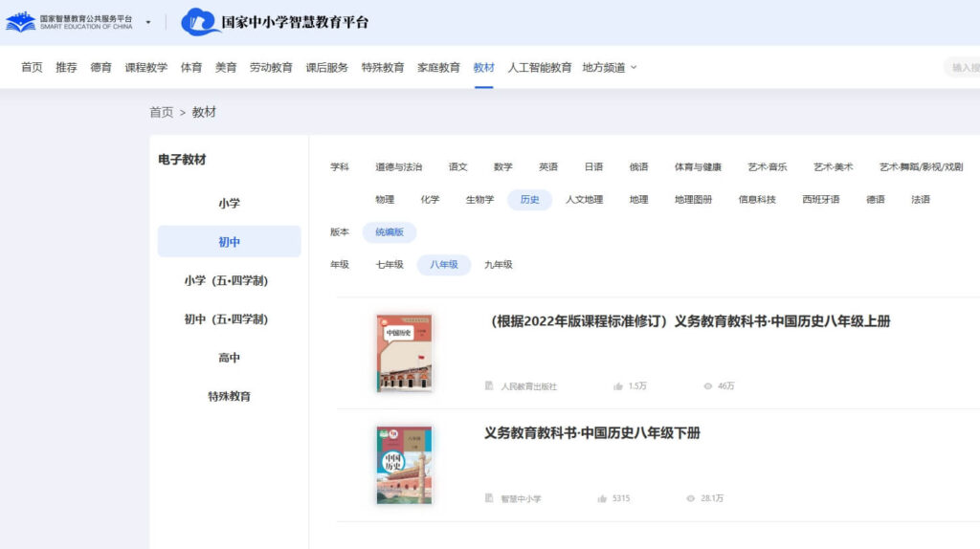This screenshot has height=549, width=980.
Task: Open dropdown arrow beside platform logo
Action: pos(148,22)
